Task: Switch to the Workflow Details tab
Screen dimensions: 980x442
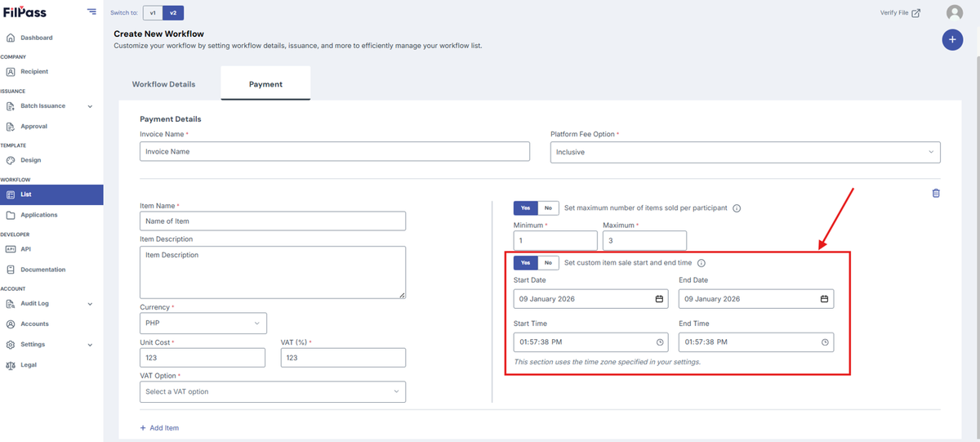Action: pyautogui.click(x=163, y=84)
